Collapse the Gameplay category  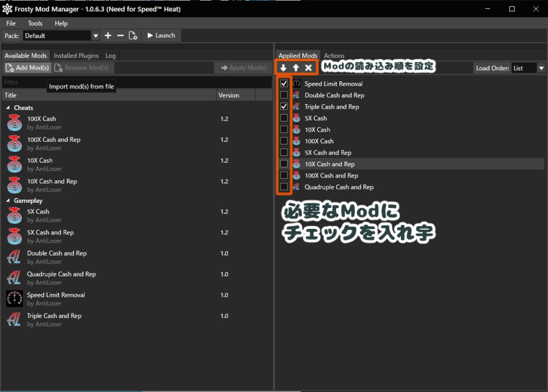coord(8,201)
